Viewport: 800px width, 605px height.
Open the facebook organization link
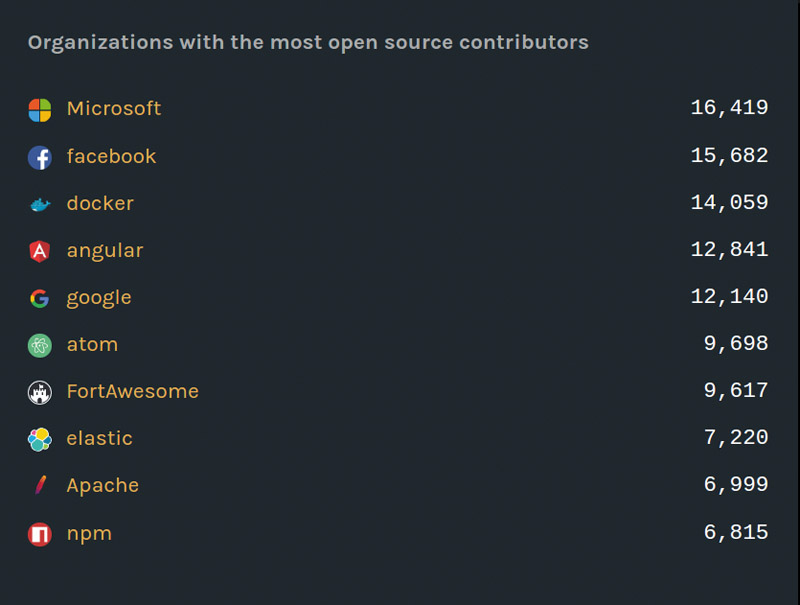[x=111, y=156]
